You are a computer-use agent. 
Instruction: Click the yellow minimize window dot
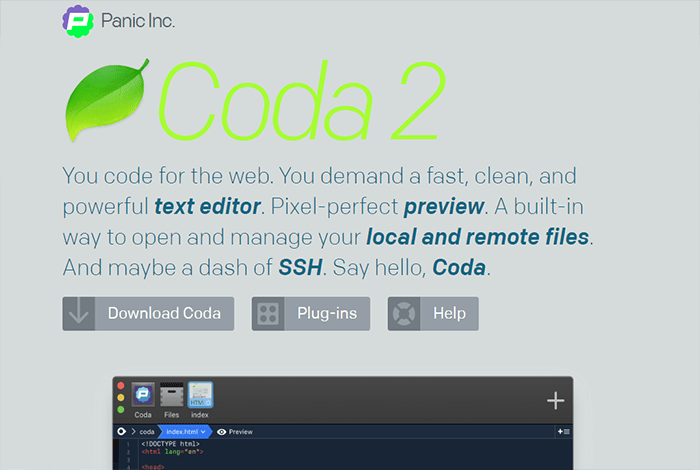121,397
